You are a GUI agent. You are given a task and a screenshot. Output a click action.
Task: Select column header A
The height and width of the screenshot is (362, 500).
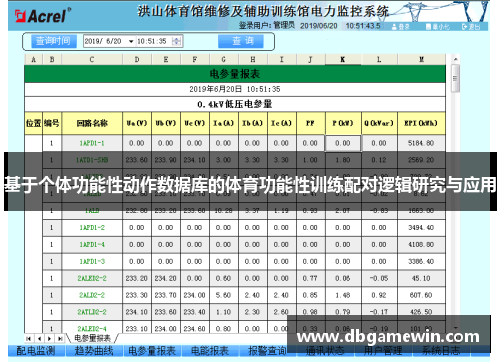33,59
